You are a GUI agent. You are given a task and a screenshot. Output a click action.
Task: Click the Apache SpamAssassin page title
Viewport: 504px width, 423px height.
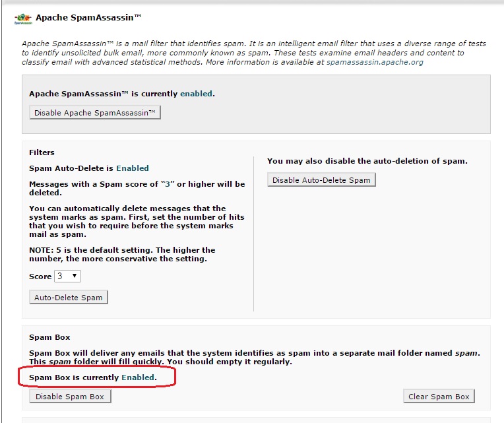point(88,17)
